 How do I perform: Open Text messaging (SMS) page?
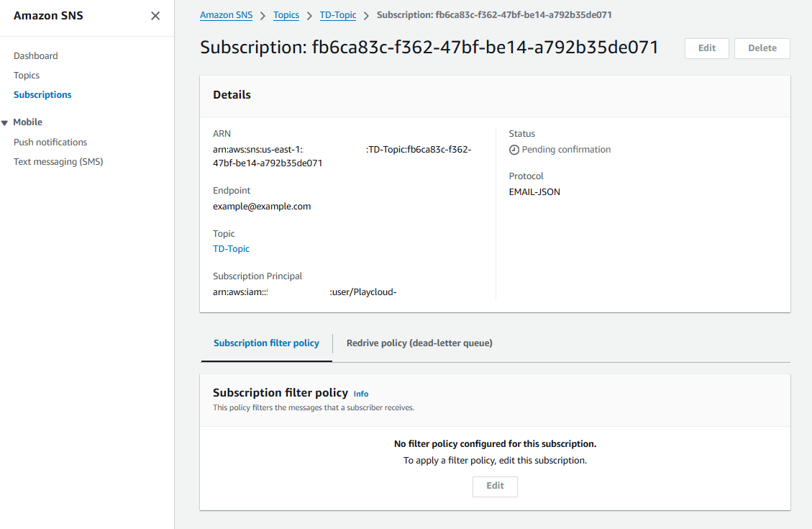(x=58, y=161)
